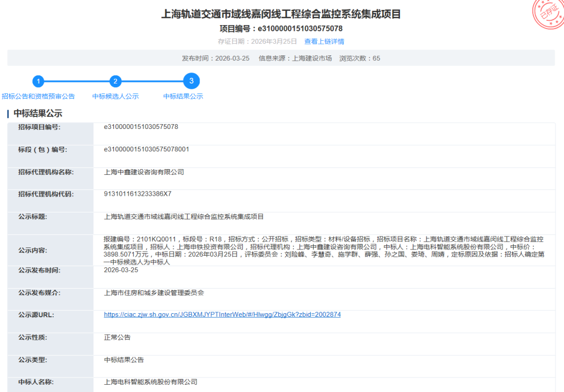Click the 标段（包）编号 row label
The height and width of the screenshot is (392, 564).
click(x=42, y=150)
